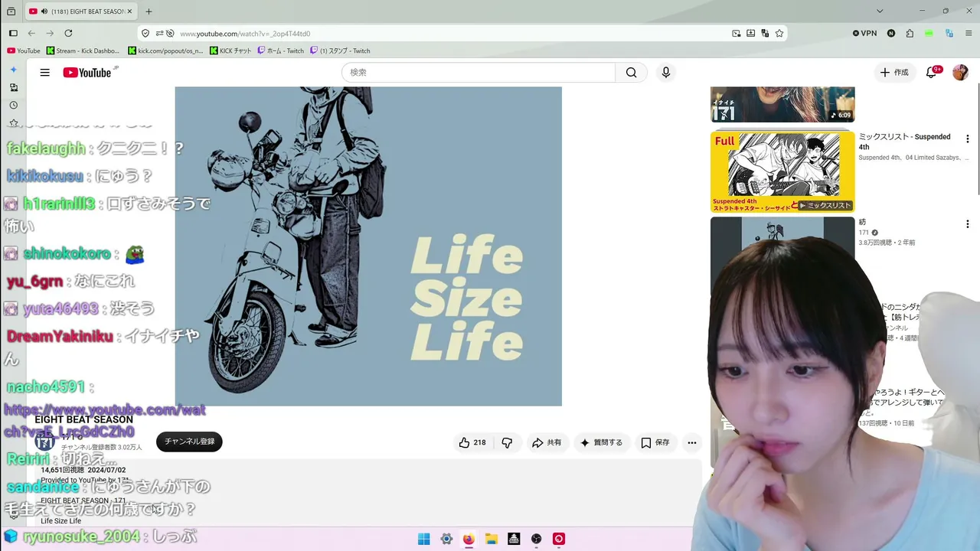Open the red circle app in taskbar
The image size is (980, 551).
click(x=559, y=539)
